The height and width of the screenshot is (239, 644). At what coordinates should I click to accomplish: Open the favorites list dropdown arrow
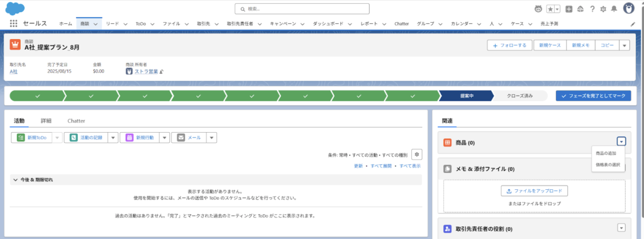[x=557, y=9]
